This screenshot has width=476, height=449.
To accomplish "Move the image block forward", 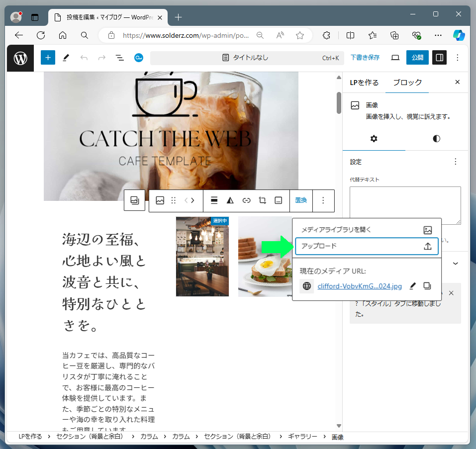I will [193, 200].
